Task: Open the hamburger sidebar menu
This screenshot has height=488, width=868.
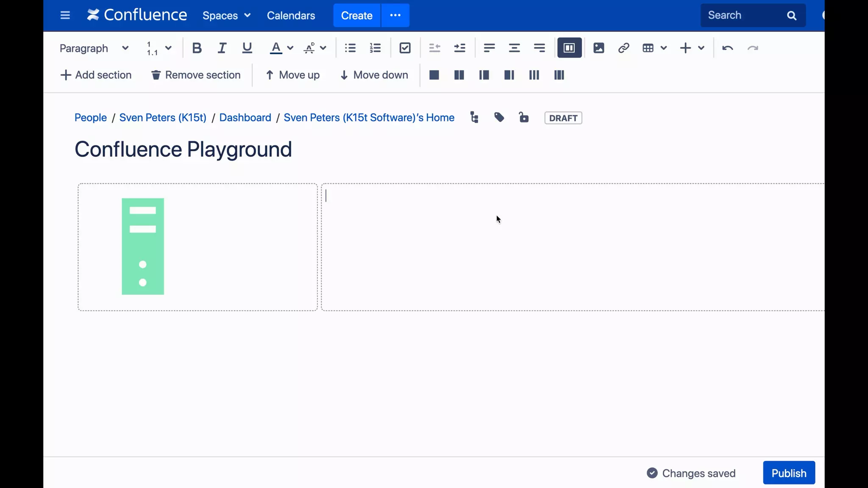Action: pyautogui.click(x=65, y=16)
